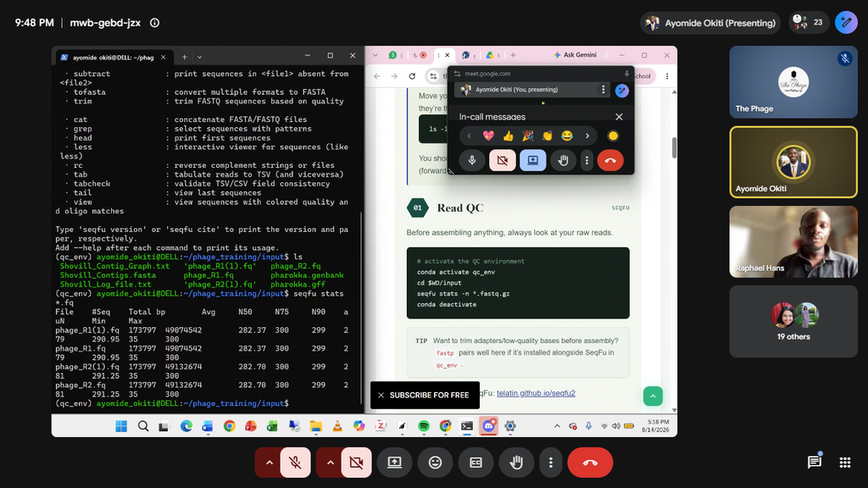
Task: Open more options menu in bottom Meet bar
Action: pos(550,463)
